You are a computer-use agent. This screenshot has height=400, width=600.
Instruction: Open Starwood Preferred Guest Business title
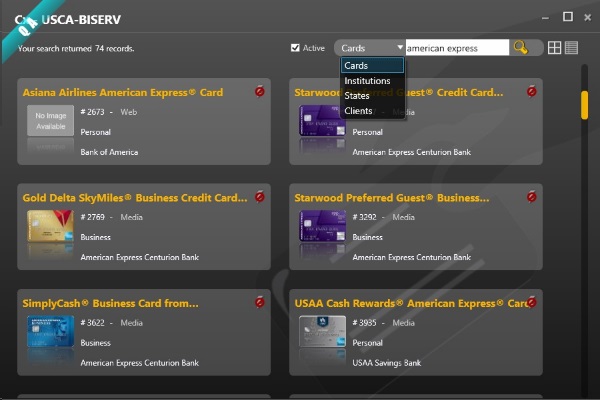point(392,198)
